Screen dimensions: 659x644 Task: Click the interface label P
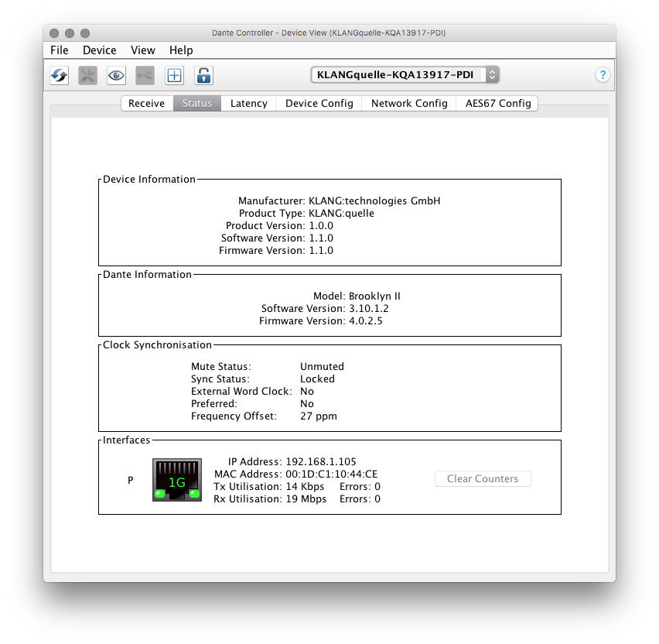coord(130,480)
